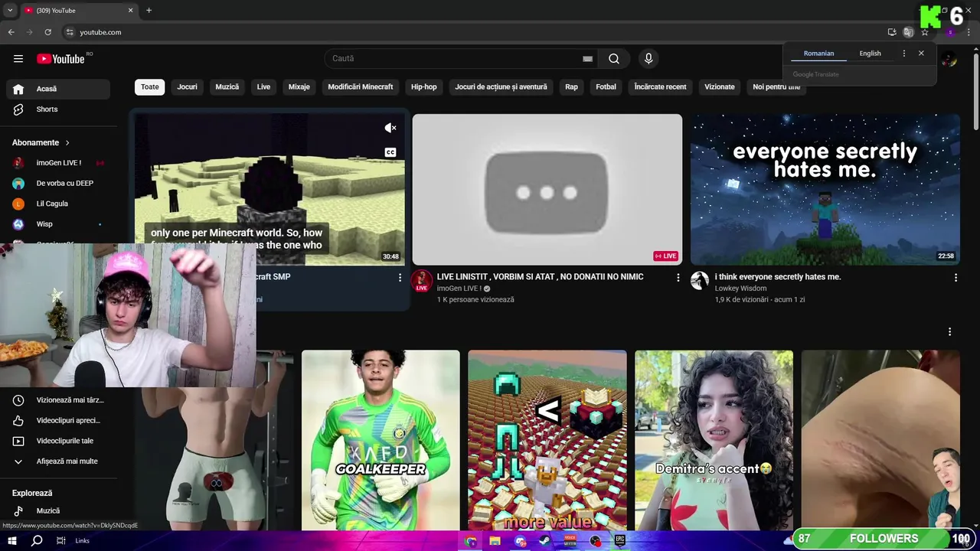The image size is (980, 551).
Task: Click imoGen LIVE channel avatar under video
Action: click(422, 281)
